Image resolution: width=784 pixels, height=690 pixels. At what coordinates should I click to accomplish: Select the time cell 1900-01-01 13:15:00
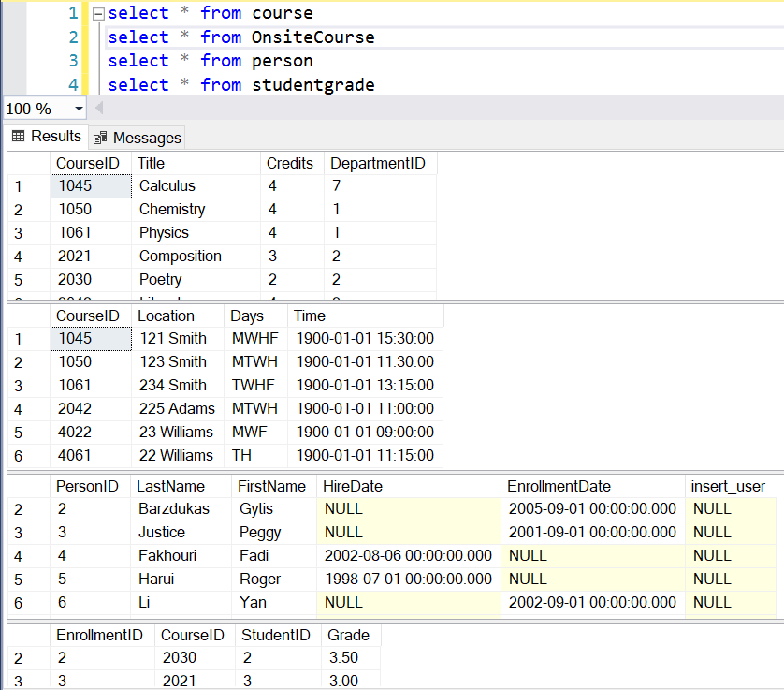tap(365, 386)
